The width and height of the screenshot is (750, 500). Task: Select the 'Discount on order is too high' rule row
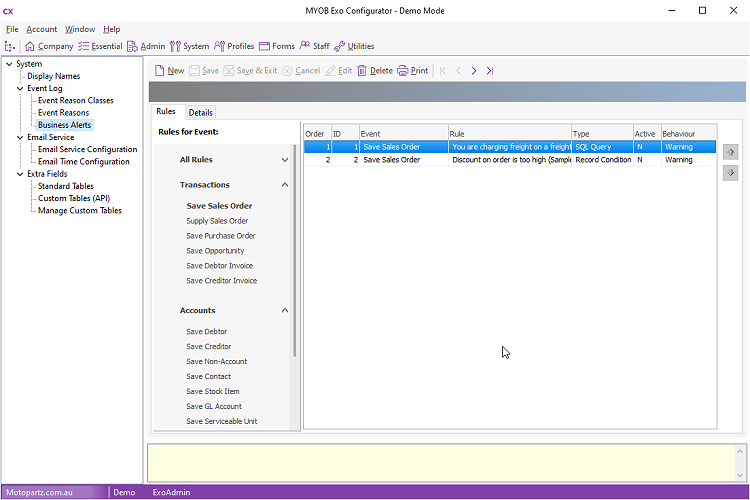[x=510, y=160]
